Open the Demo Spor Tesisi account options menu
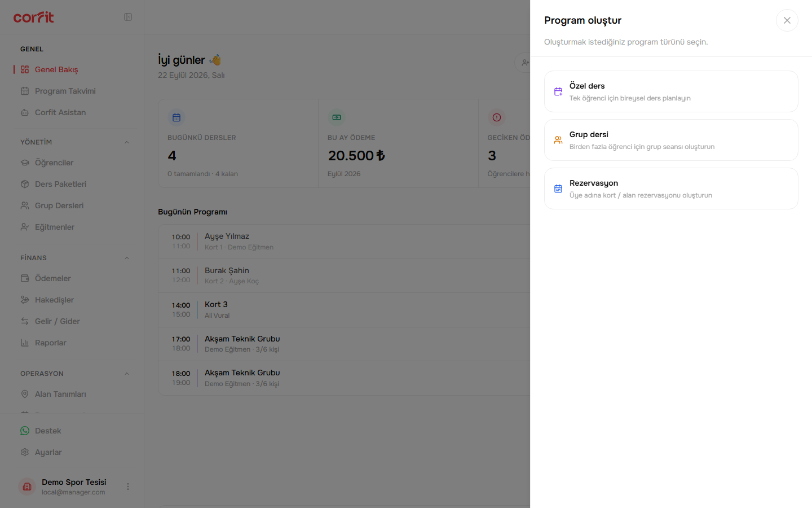The image size is (812, 508). pos(128,487)
